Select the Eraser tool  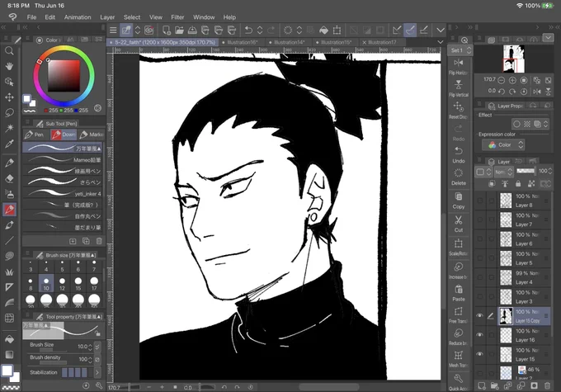point(9,178)
